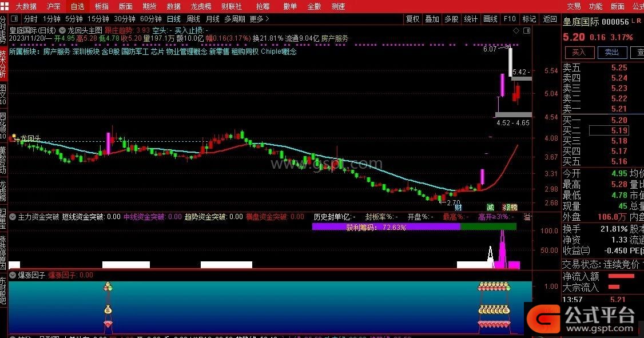The image size is (644, 338).
Task: Select the 涨跌停原因 left sidebar tab
Action: click(3, 251)
